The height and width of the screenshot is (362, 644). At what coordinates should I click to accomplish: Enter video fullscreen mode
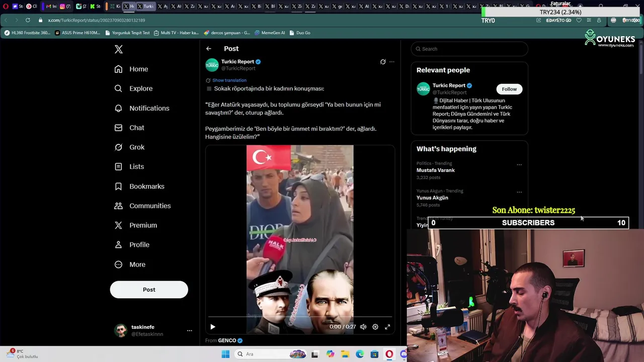(387, 327)
